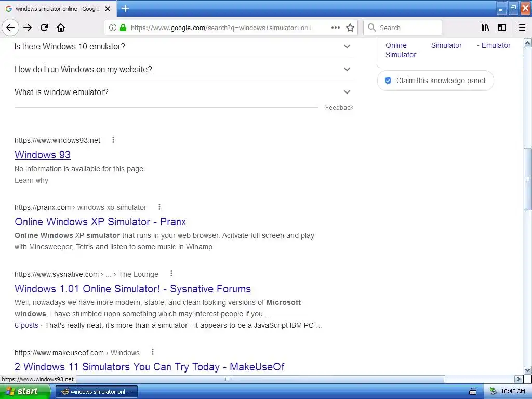Open the Windows start menu
The height and width of the screenshot is (399, 532).
click(x=25, y=392)
